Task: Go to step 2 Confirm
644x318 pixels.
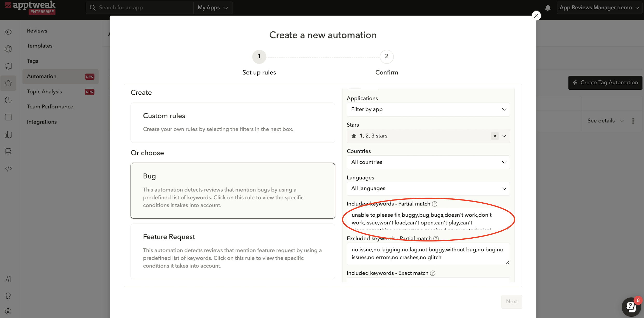Action: pos(387,57)
